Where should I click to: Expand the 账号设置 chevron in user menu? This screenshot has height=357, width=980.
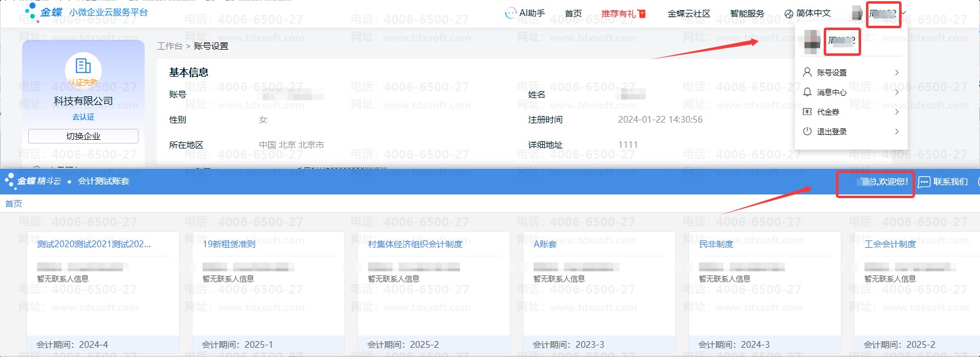[x=897, y=72]
